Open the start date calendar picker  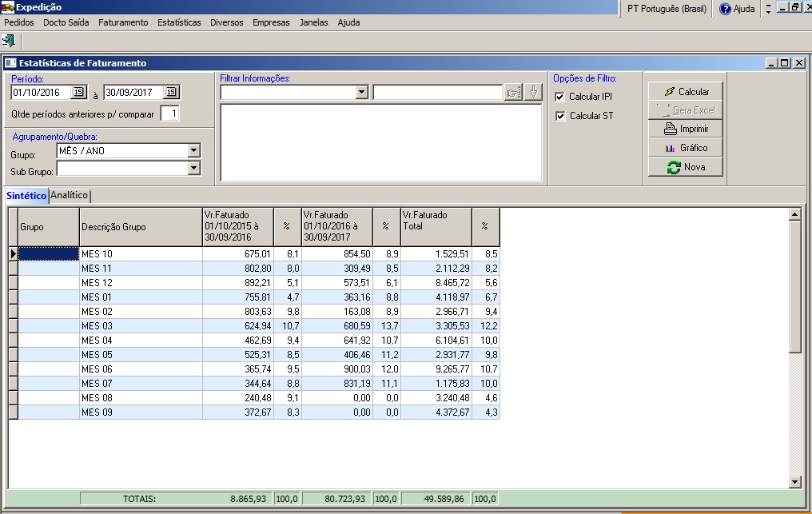pos(78,93)
